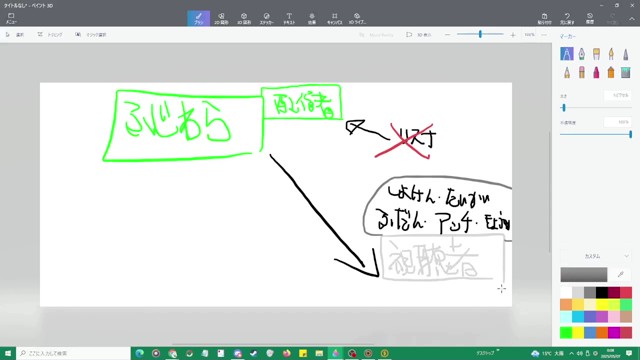Toggle the 3D view mode
The image size is (640, 360).
coord(419,35)
